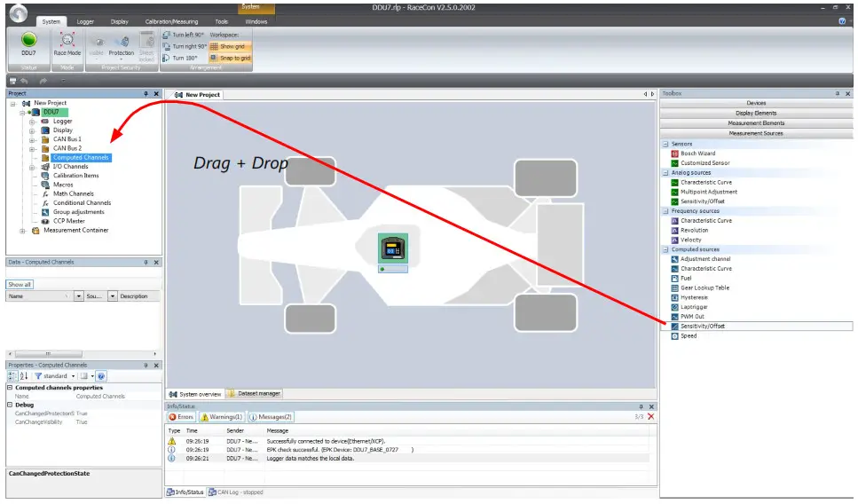Collapse the Sensors group in Toolbox
Screen dimensions: 858x504
click(665, 145)
